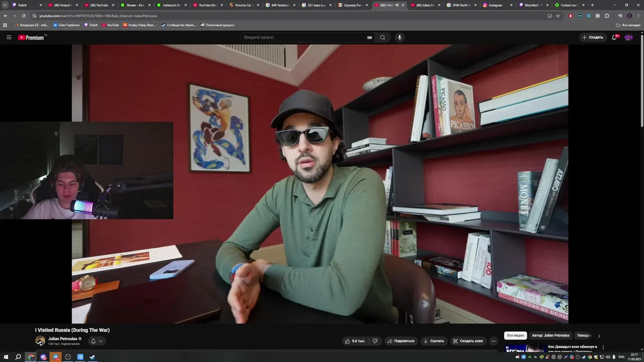Open Windows Start menu
Screen dimensions: 644x362
coord(6,357)
